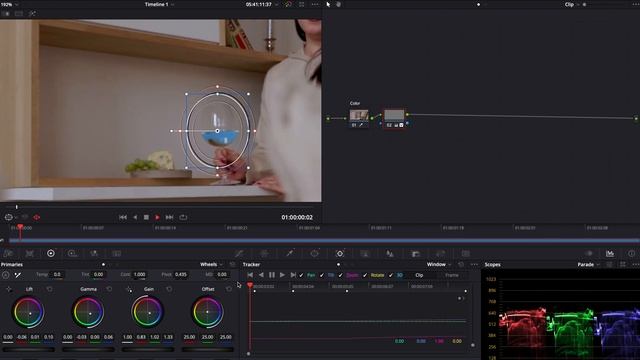Screen dimensions: 640x360
Task: Switch tracker to Frame mode
Action: [x=452, y=275]
